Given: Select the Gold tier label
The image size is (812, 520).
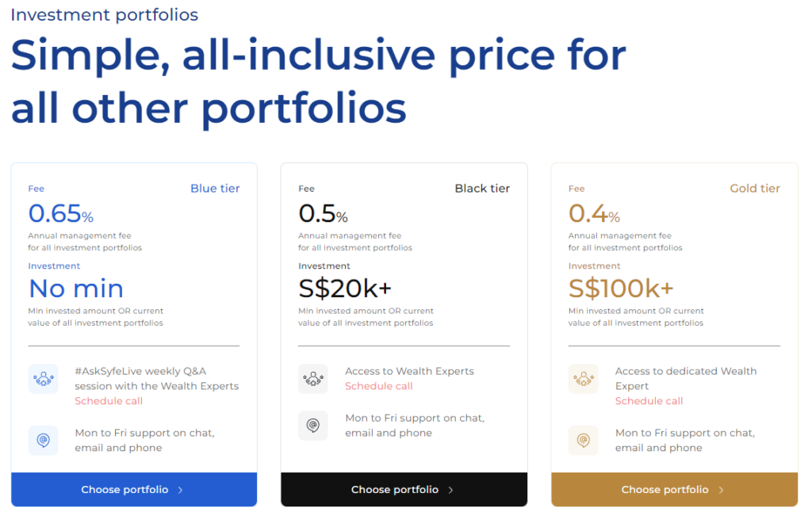Looking at the screenshot, I should (755, 189).
